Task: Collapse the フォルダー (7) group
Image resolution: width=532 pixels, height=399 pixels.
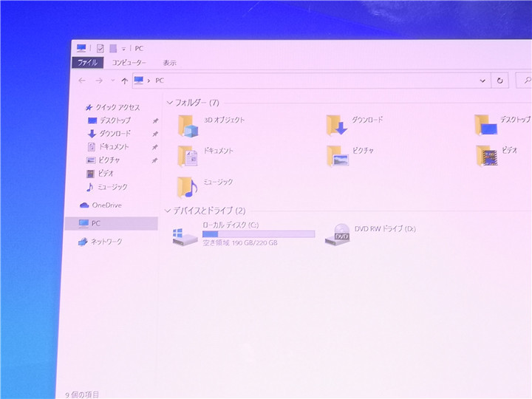Action: (170, 103)
